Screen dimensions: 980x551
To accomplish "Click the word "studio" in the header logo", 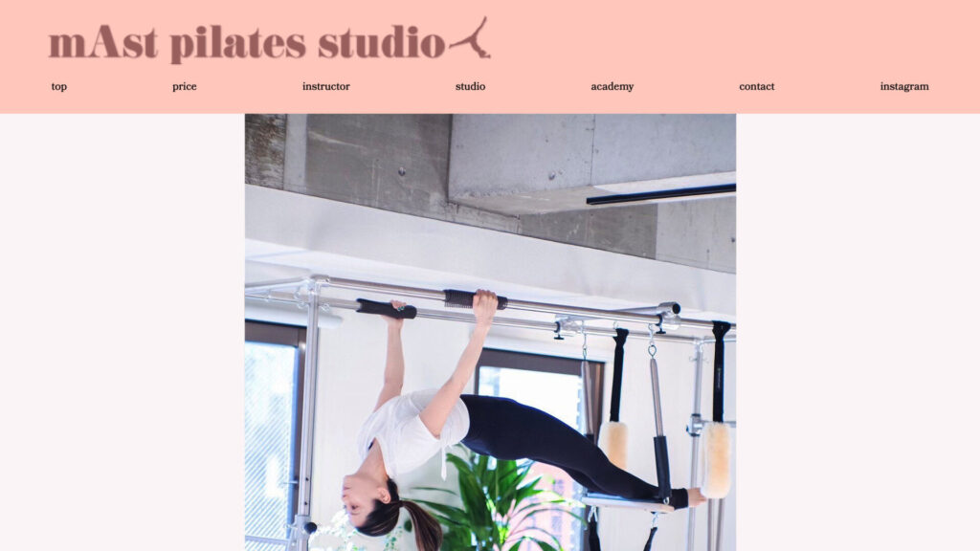I will tap(381, 42).
